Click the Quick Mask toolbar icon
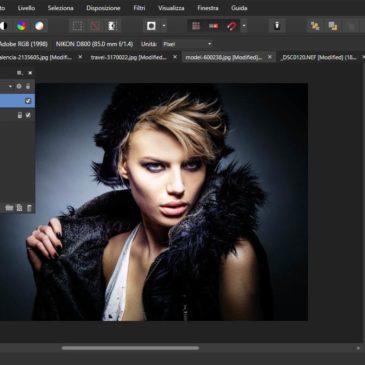The width and height of the screenshot is (365, 365). click(x=151, y=26)
